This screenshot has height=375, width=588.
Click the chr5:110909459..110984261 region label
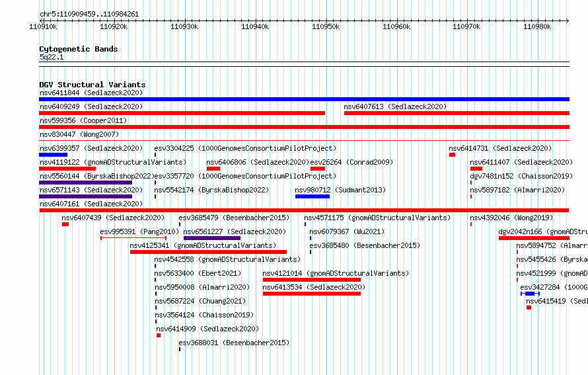point(89,14)
